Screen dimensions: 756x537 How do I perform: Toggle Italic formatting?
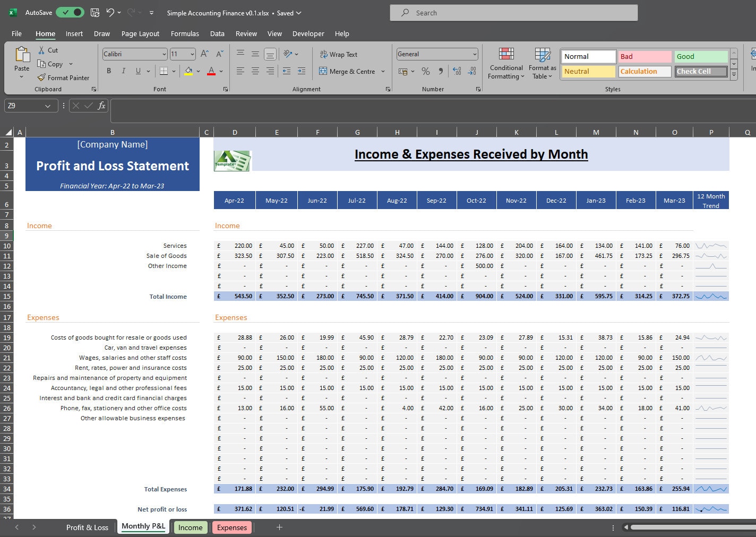(x=123, y=71)
